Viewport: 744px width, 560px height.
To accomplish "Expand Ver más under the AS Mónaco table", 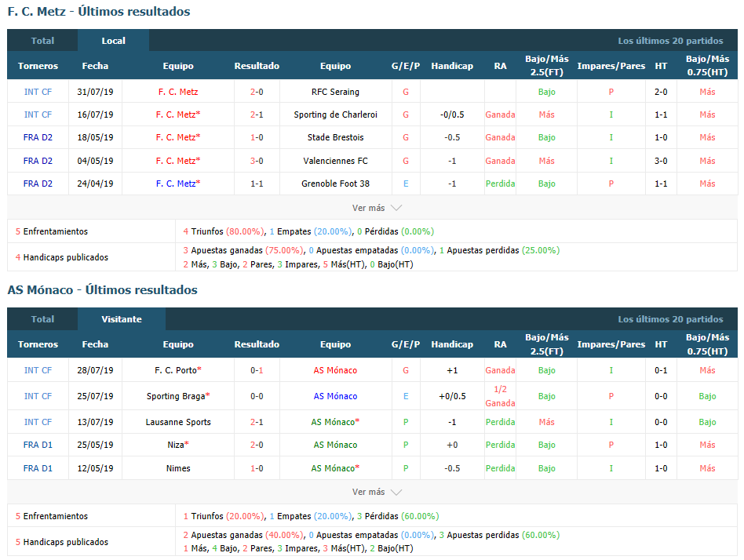I will tap(377, 492).
